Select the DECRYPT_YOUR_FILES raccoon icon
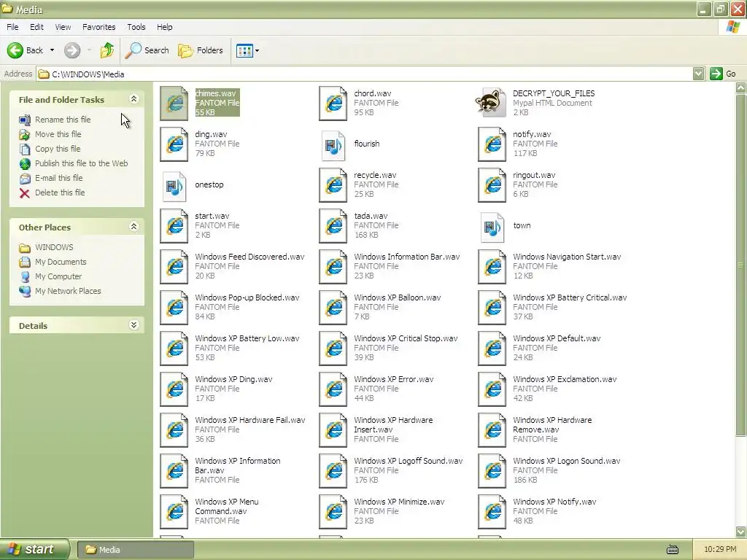This screenshot has height=560, width=747. [491, 102]
